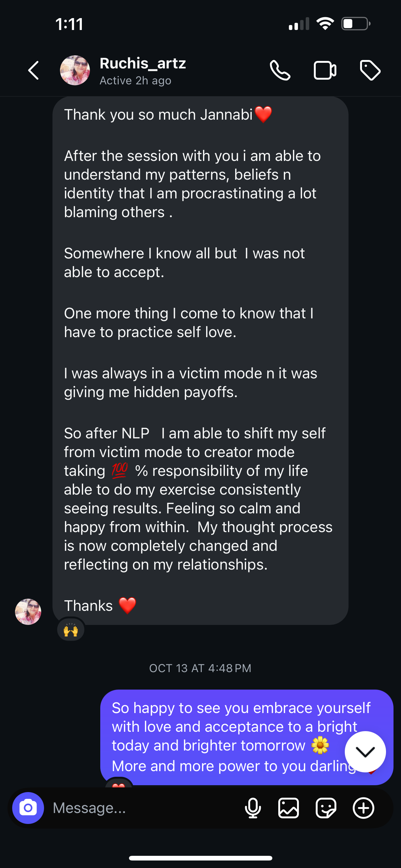This screenshot has width=401, height=868.
Task: Start an audio call with Ruchis_artz
Action: (x=280, y=70)
